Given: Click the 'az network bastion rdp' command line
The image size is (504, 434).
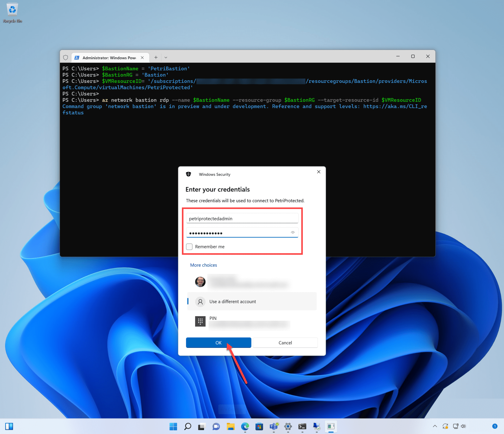Looking at the screenshot, I should [x=242, y=100].
